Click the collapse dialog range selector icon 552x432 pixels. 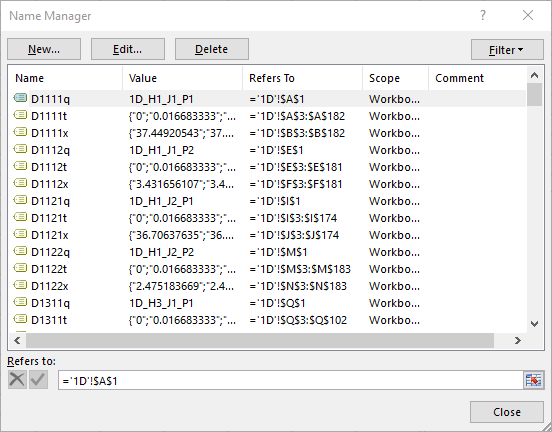click(533, 380)
